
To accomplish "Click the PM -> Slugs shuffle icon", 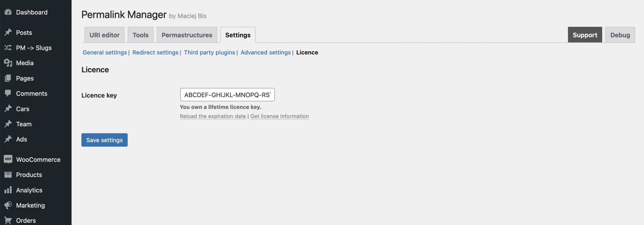I will [x=8, y=48].
